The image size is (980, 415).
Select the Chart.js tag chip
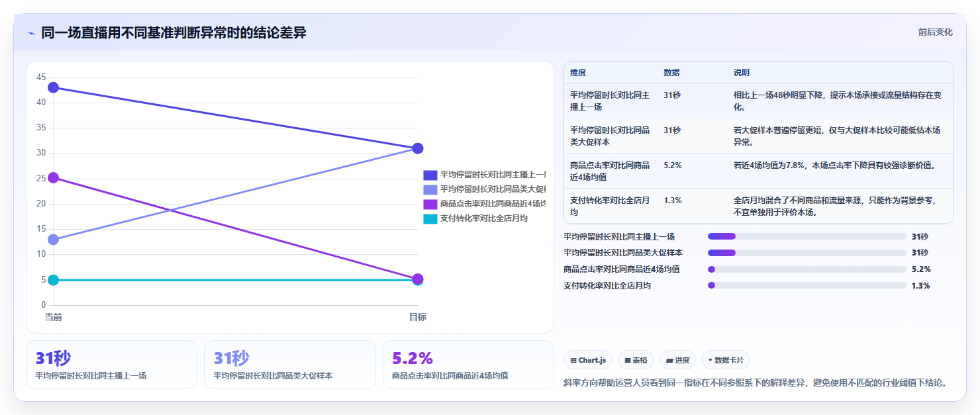(588, 360)
